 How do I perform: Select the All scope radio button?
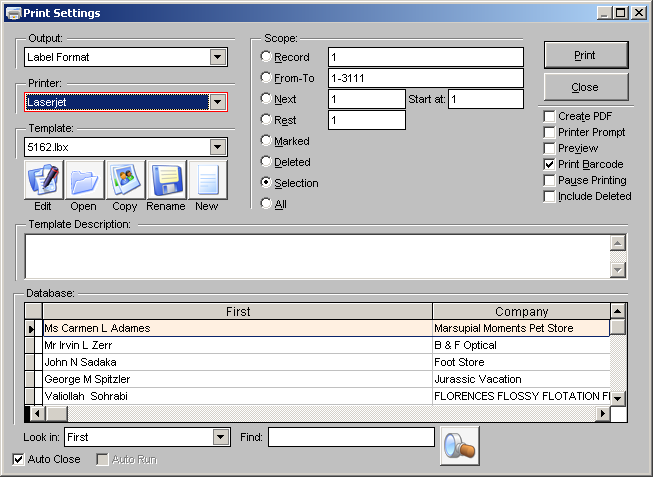tap(266, 204)
